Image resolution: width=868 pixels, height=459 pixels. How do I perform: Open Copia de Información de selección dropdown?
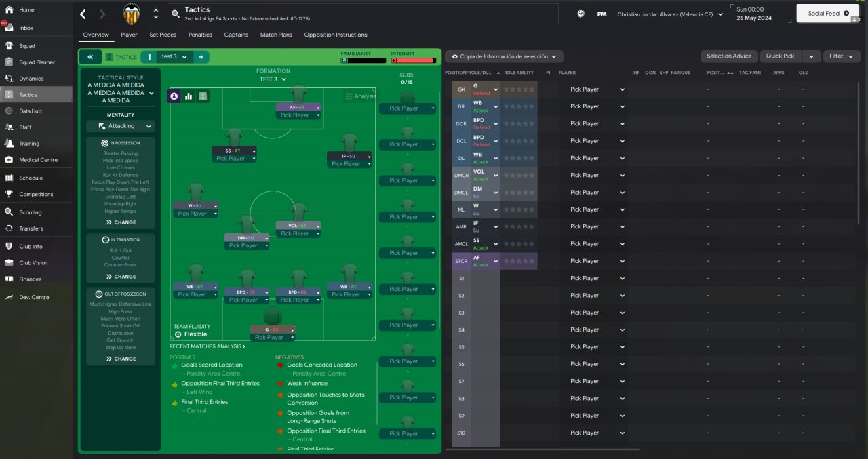(504, 57)
